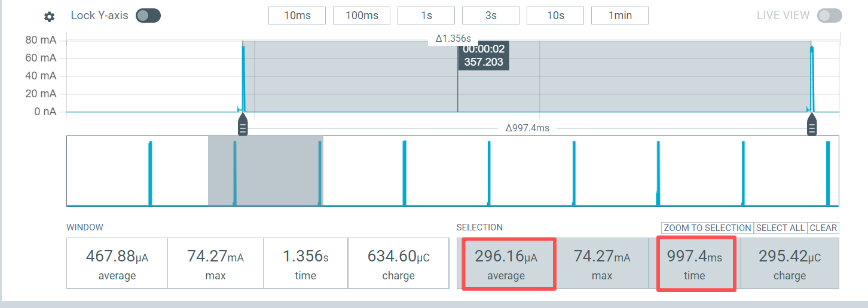Image resolution: width=868 pixels, height=308 pixels.
Task: Set time window to 100ms
Action: pyautogui.click(x=362, y=16)
